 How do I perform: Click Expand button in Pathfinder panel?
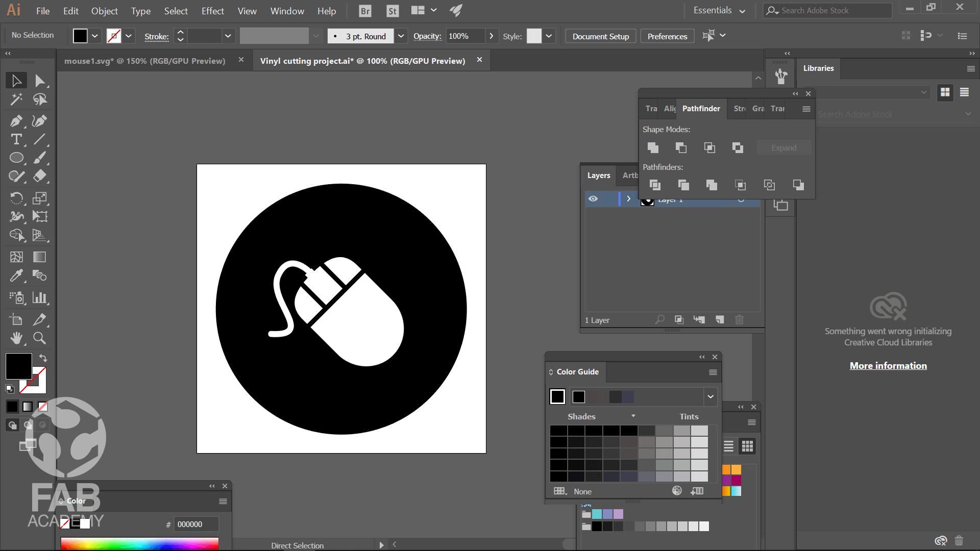pyautogui.click(x=784, y=147)
